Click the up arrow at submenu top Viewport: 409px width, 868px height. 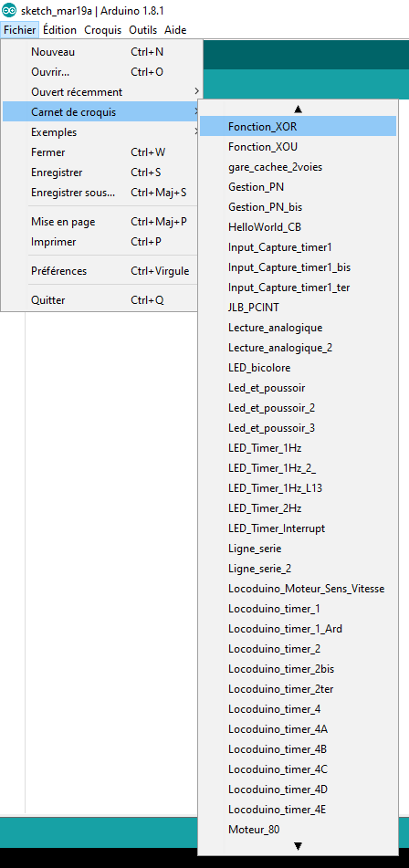coord(299,109)
